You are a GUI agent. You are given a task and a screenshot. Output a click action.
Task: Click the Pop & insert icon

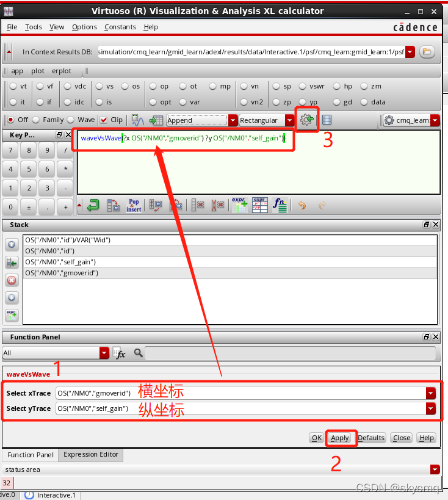point(134,205)
